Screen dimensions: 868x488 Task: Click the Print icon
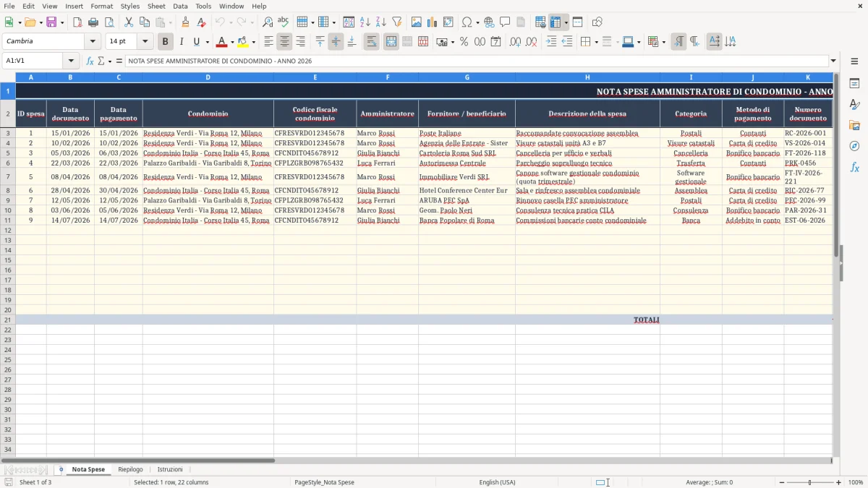93,22
